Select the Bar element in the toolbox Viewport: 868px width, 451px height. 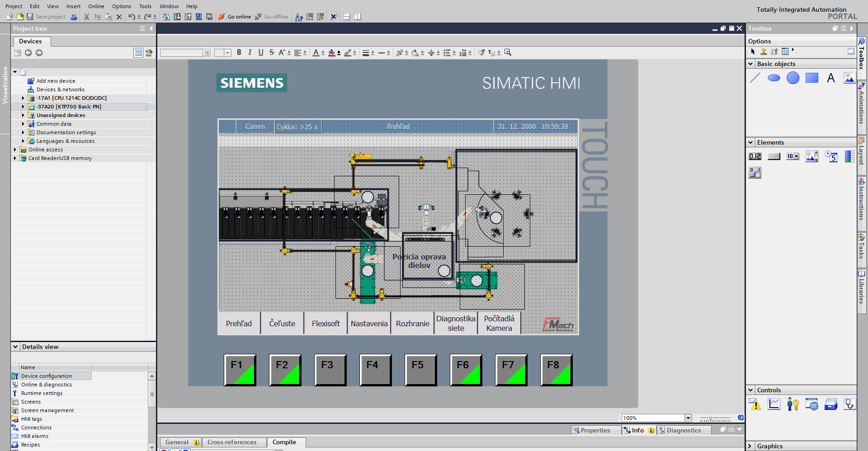point(849,156)
